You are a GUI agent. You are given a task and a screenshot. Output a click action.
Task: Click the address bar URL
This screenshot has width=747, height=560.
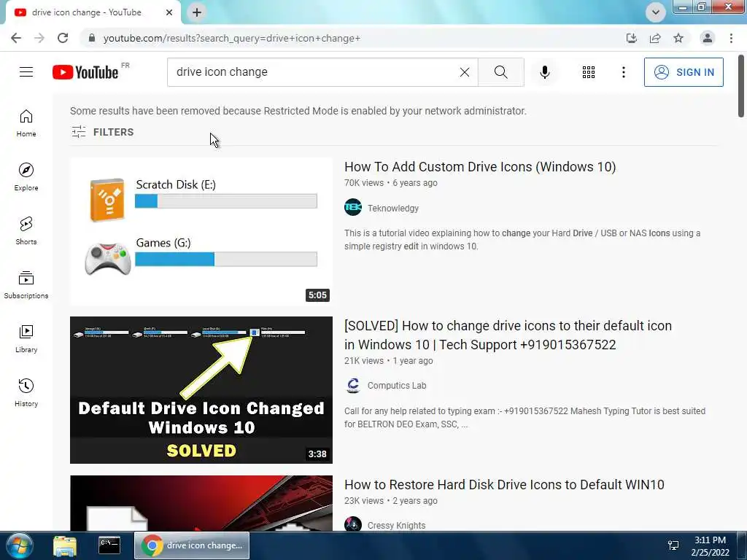(232, 38)
